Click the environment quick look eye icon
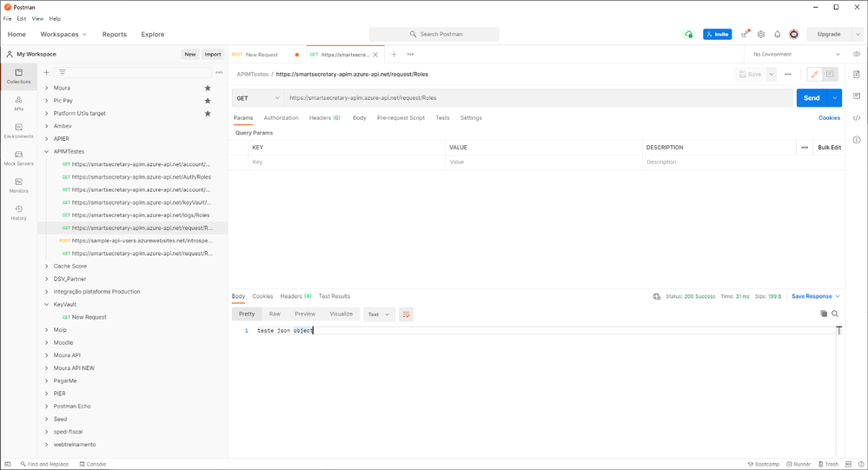868x470 pixels. [857, 54]
